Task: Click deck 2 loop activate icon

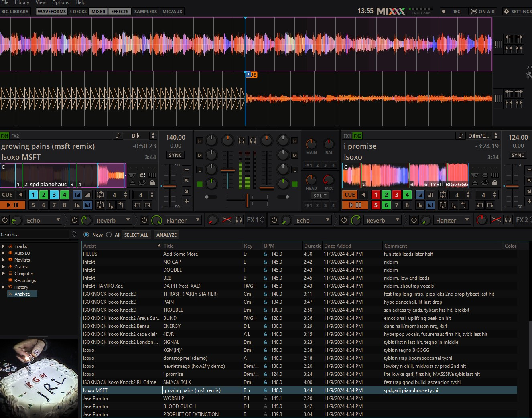Action: [443, 195]
